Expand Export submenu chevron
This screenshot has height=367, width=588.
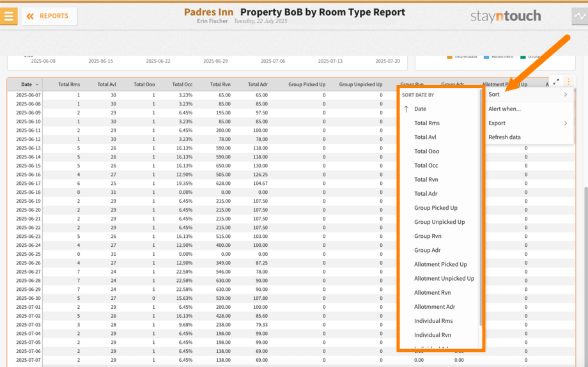click(x=566, y=123)
